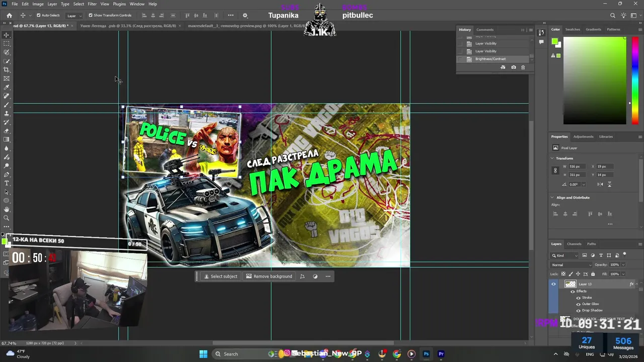
Task: Delete current state in History panel
Action: point(523,67)
